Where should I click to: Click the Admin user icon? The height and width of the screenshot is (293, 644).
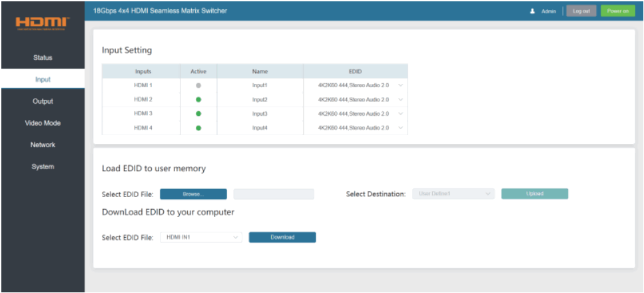[532, 11]
